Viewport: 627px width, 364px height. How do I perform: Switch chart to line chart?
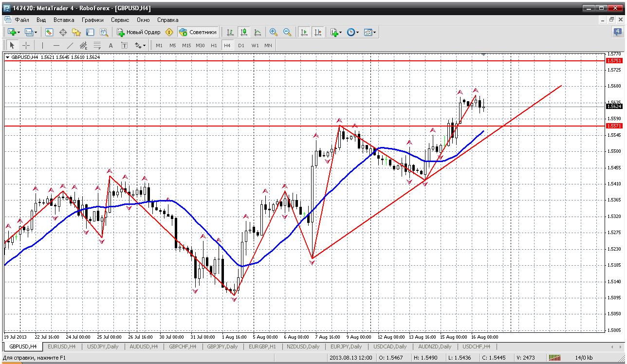tap(257, 32)
